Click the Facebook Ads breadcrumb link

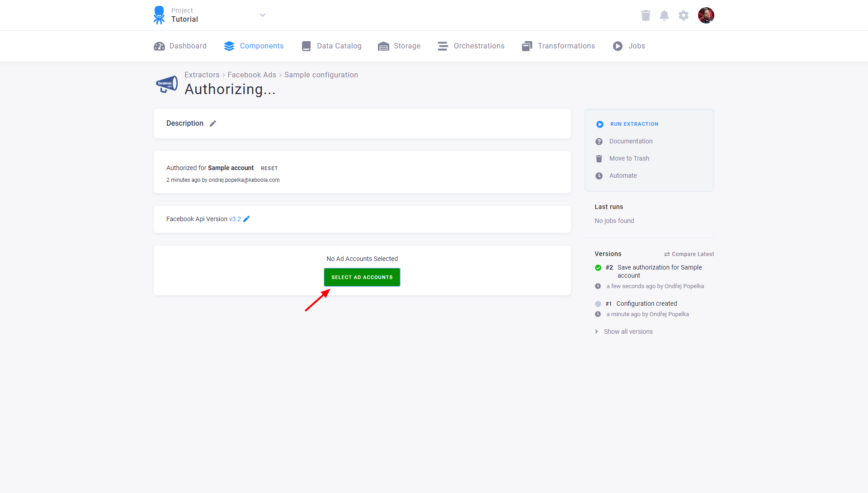point(252,75)
